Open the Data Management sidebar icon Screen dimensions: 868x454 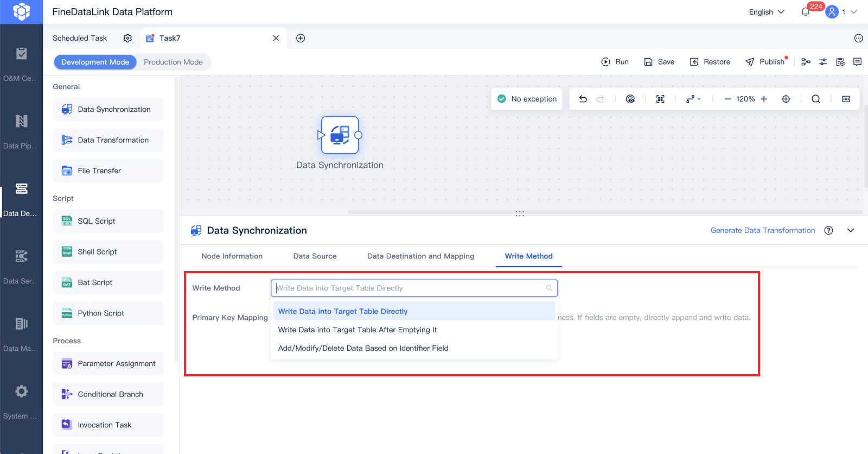[x=21, y=324]
